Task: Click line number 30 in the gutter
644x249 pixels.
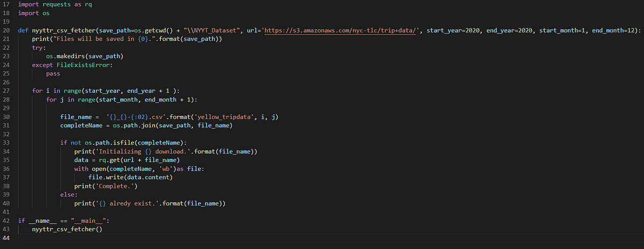Action: click(6, 116)
